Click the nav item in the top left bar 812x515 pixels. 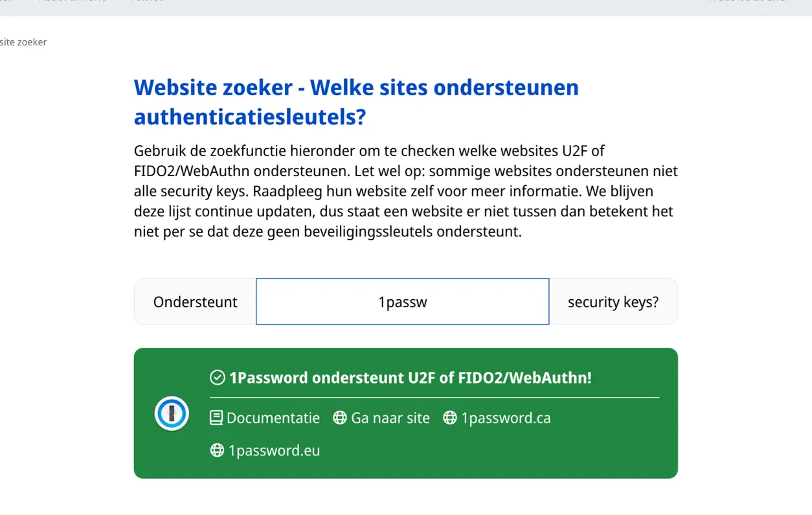[71, 1]
